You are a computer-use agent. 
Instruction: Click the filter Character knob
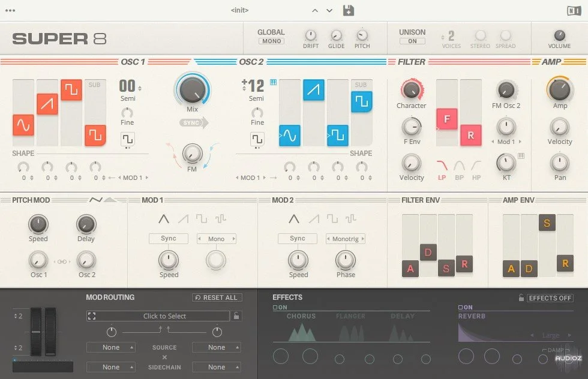point(412,90)
